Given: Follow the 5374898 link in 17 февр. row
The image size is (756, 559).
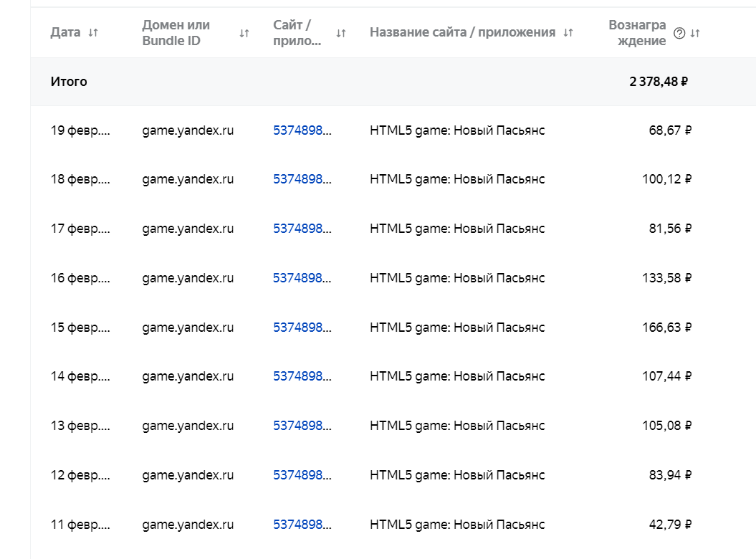Looking at the screenshot, I should (x=302, y=229).
